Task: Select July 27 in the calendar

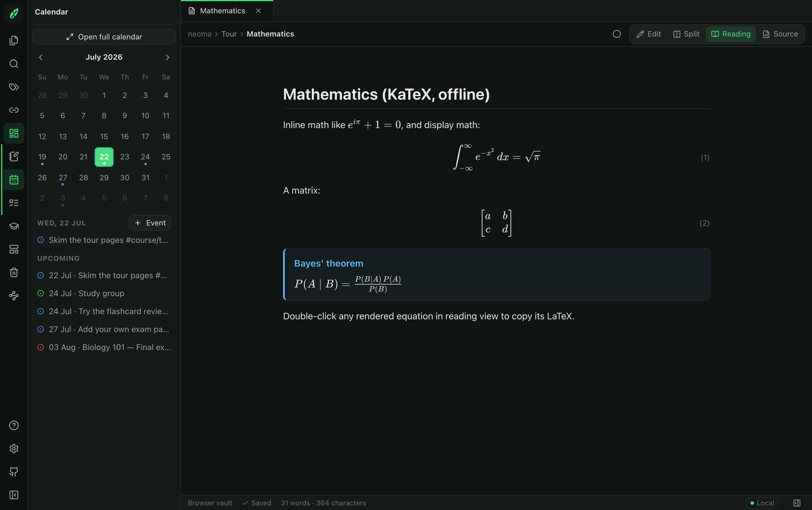Action: [x=63, y=178]
